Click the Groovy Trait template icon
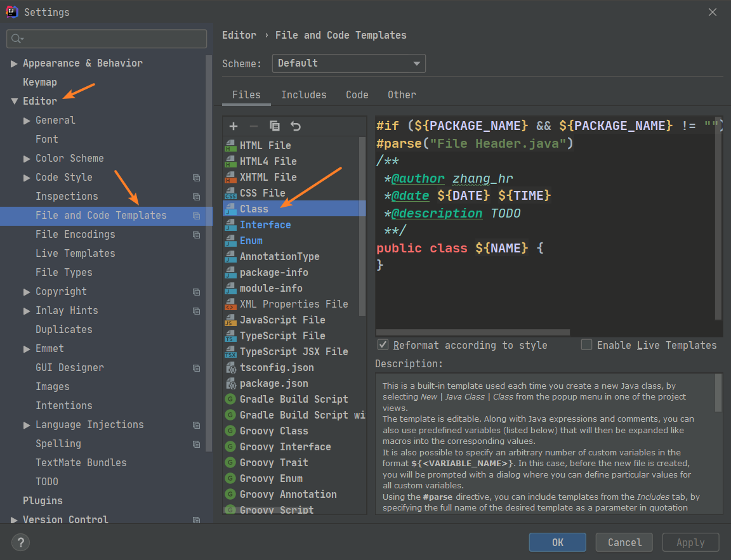 click(230, 462)
